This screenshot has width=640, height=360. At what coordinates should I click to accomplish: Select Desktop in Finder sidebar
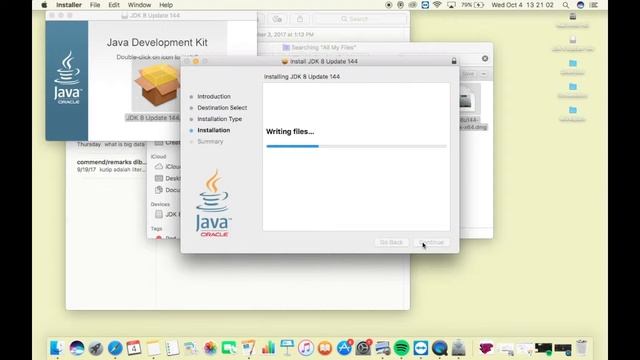(x=168, y=178)
